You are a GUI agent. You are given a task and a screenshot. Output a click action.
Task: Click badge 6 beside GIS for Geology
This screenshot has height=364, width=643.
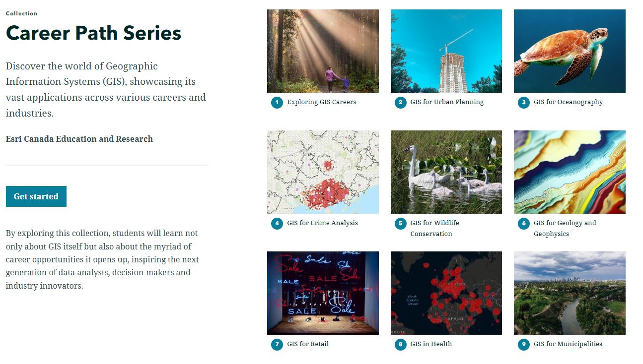click(x=523, y=223)
